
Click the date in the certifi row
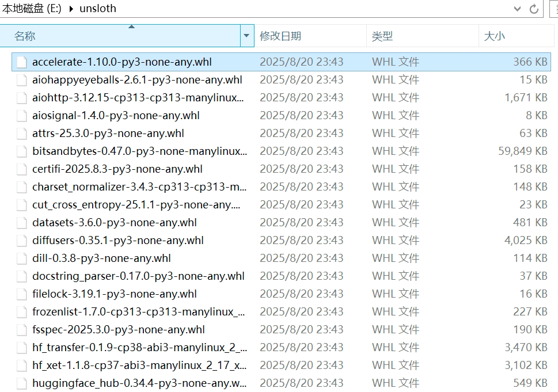point(301,169)
